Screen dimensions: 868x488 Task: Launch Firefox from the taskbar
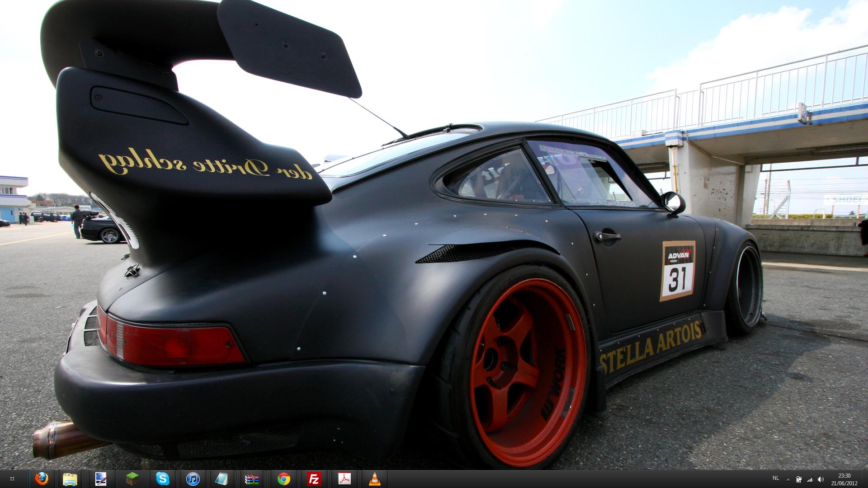pos(42,479)
